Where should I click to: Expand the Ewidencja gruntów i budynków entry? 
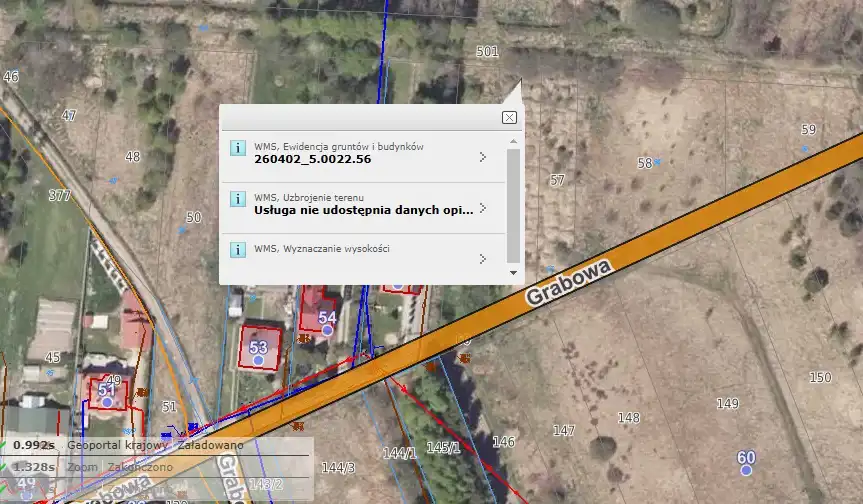pyautogui.click(x=483, y=157)
